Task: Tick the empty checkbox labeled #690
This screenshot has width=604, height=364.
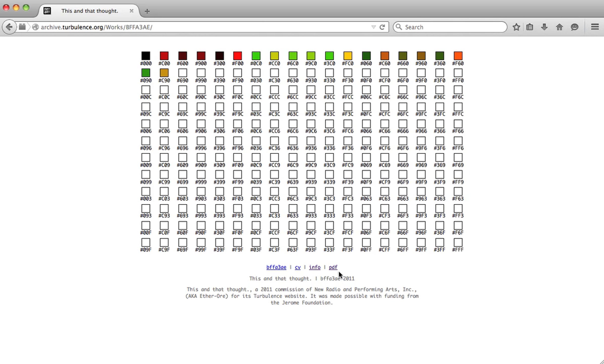Action: 182,73
